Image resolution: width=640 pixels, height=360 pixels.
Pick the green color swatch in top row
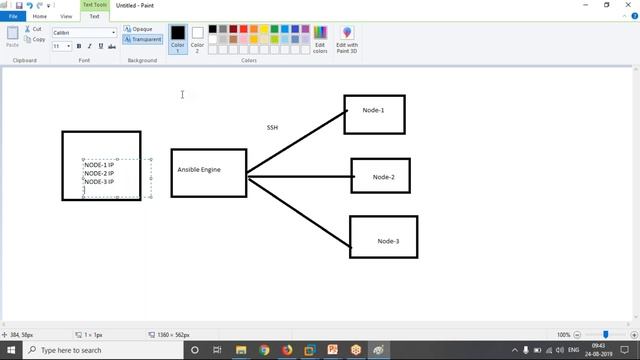point(275,29)
